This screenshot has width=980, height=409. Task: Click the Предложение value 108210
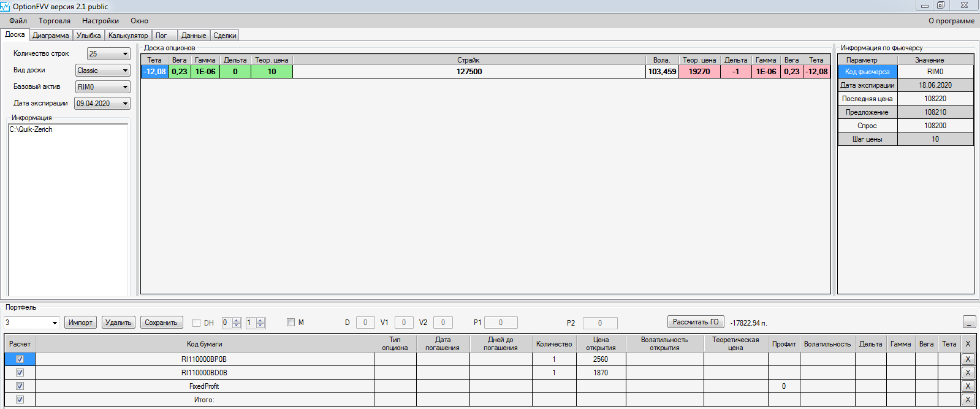click(935, 112)
